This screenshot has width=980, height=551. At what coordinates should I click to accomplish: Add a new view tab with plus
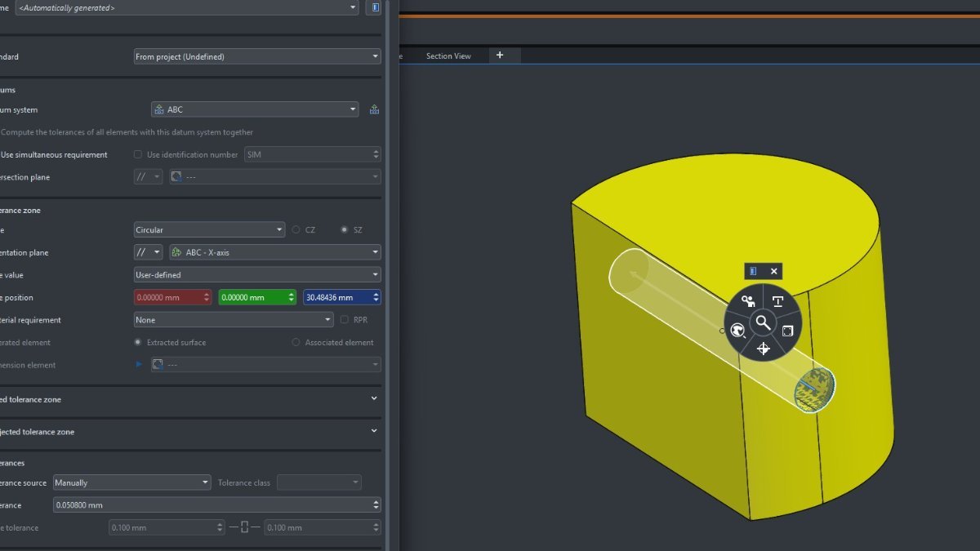pos(500,56)
